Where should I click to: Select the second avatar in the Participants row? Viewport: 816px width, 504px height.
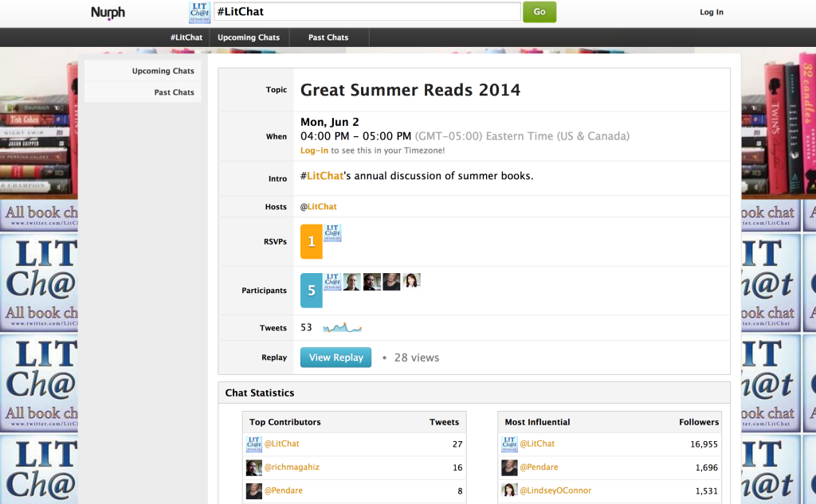[x=352, y=282]
